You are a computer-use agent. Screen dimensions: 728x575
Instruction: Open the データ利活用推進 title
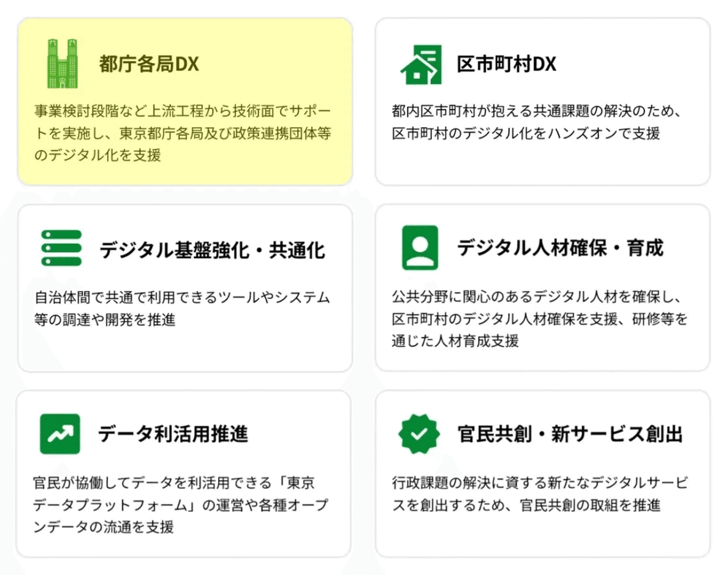tap(173, 434)
